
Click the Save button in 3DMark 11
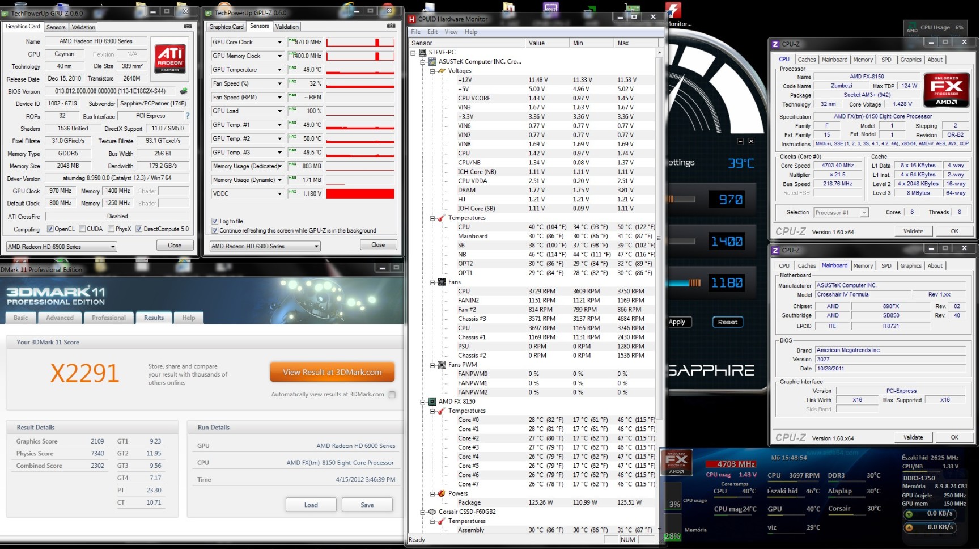pos(367,505)
